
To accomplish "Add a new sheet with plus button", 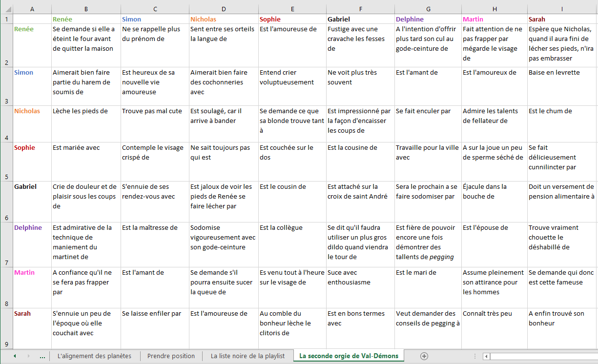I will (424, 356).
